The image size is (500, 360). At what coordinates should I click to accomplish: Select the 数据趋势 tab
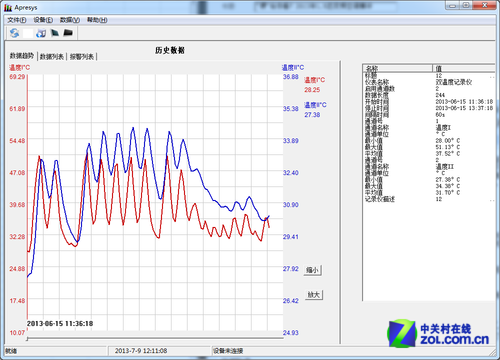point(22,56)
